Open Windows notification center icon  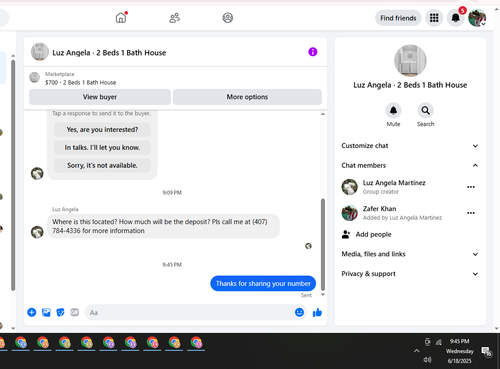(x=486, y=351)
